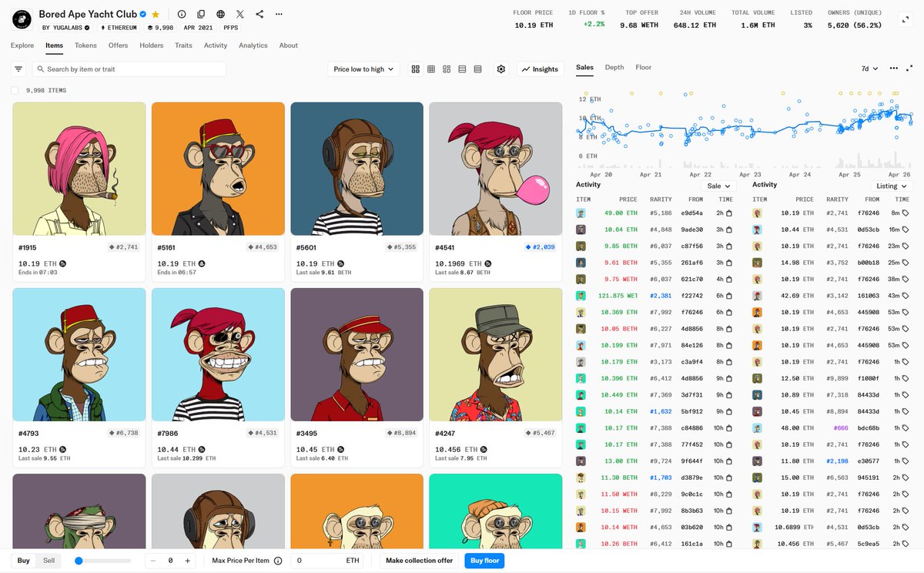Copy the collection address icon
Viewport: 924px width, 573px height.
(x=201, y=14)
